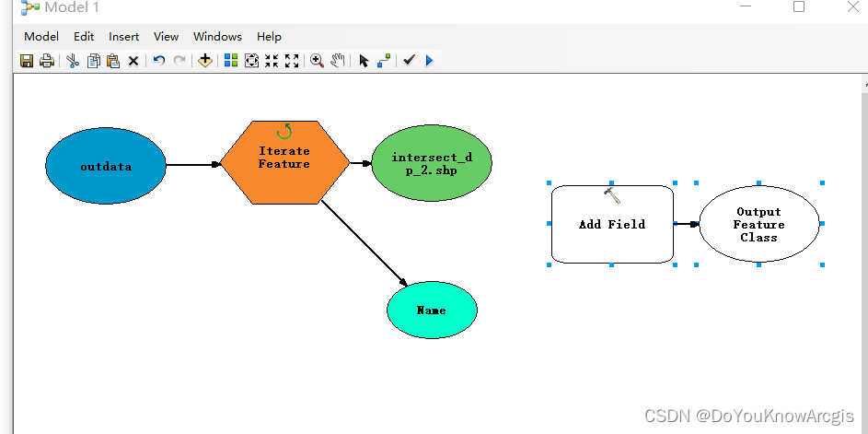
Task: Select the Output Feature Class ellipse
Action: [x=759, y=224]
